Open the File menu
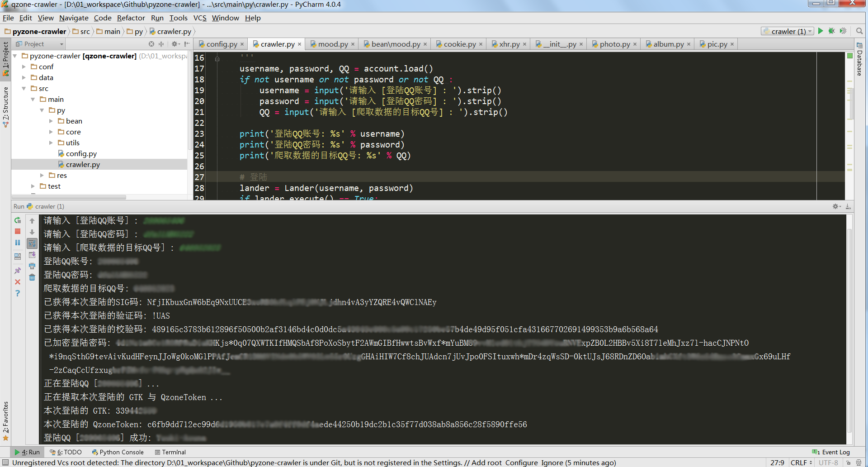Screen dimensions: 868x467 pyautogui.click(x=8, y=18)
